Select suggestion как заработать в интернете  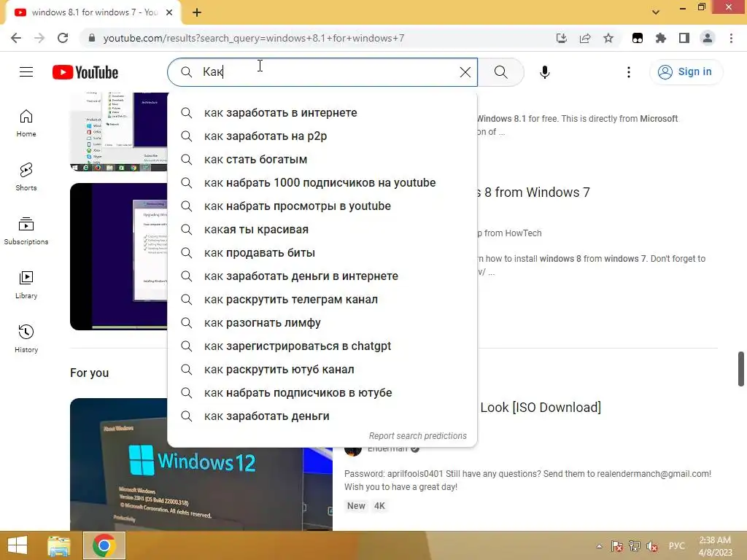click(322, 112)
